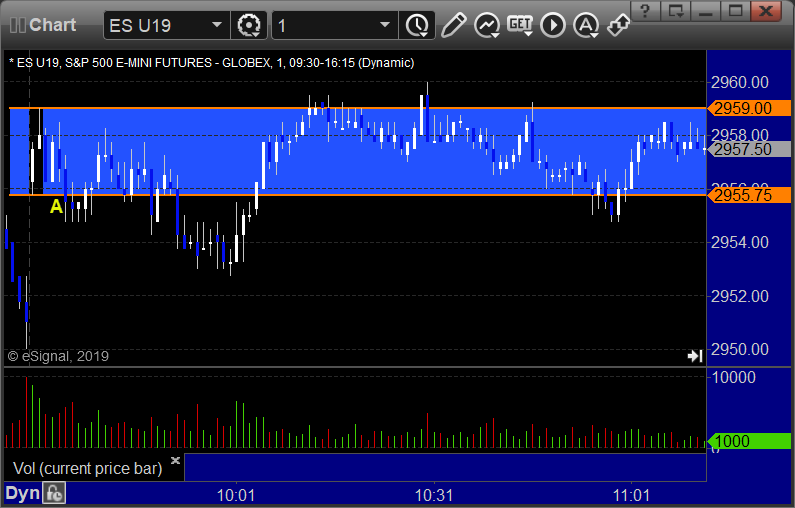
Task: Click the green 1000 volume marker
Action: (749, 441)
